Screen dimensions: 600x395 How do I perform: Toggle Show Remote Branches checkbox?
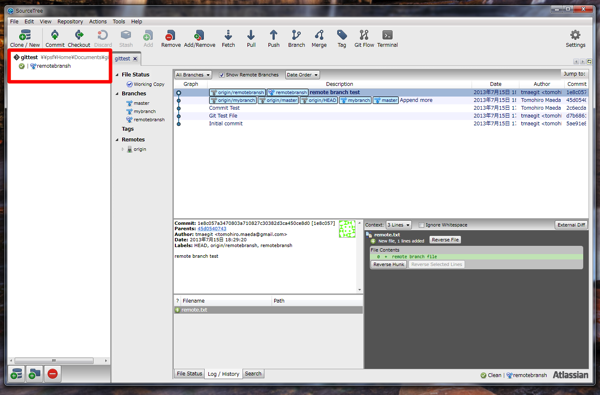(222, 75)
